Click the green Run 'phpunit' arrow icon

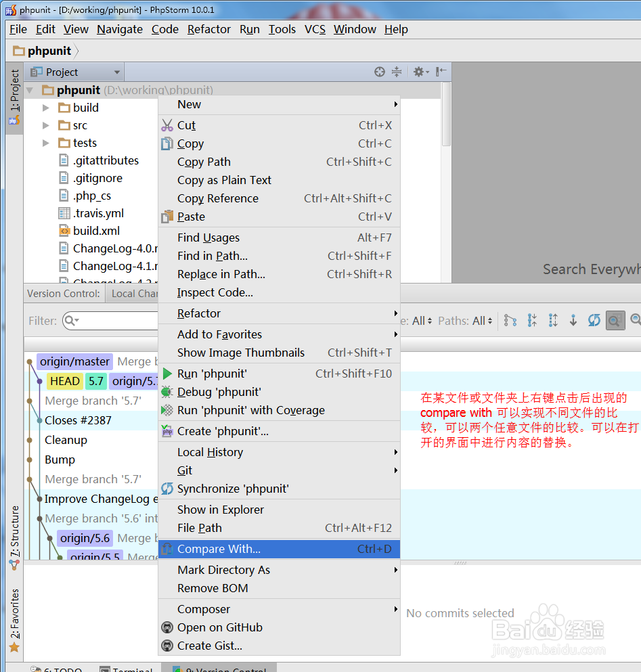pyautogui.click(x=167, y=374)
